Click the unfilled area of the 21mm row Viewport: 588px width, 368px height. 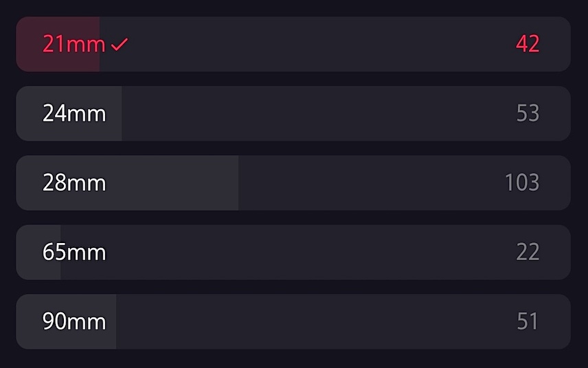point(309,45)
